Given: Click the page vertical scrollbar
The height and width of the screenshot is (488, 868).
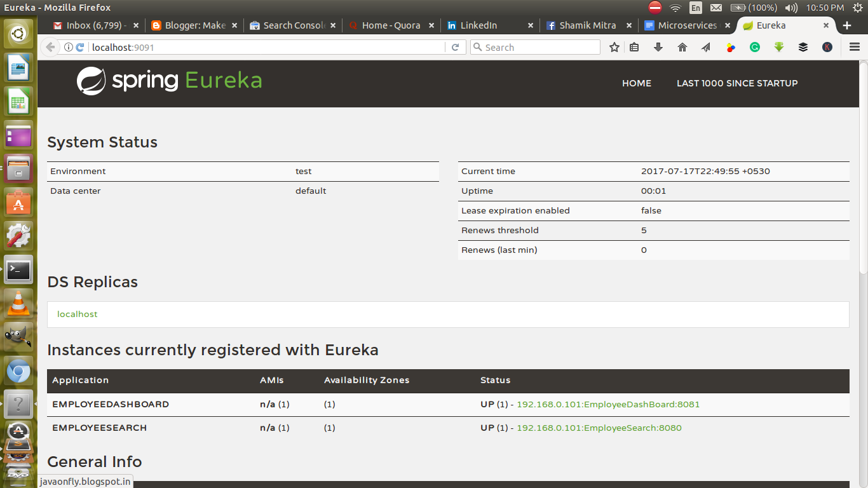Looking at the screenshot, I should point(863,168).
